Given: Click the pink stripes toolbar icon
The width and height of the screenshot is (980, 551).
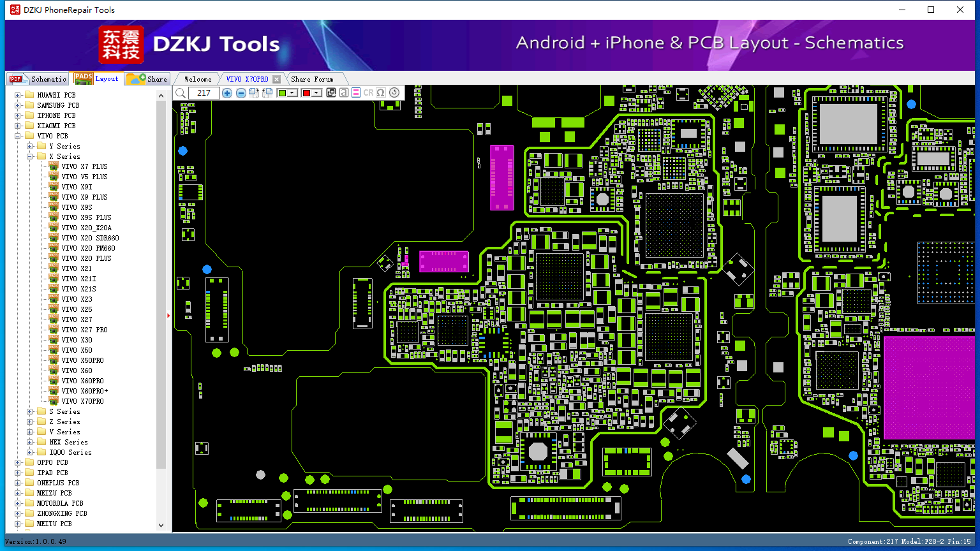Looking at the screenshot, I should point(356,92).
